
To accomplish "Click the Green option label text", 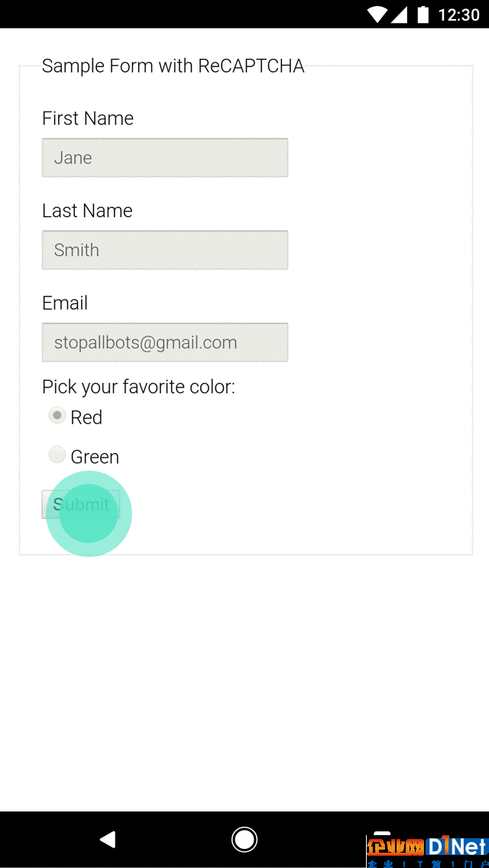I will click(95, 457).
